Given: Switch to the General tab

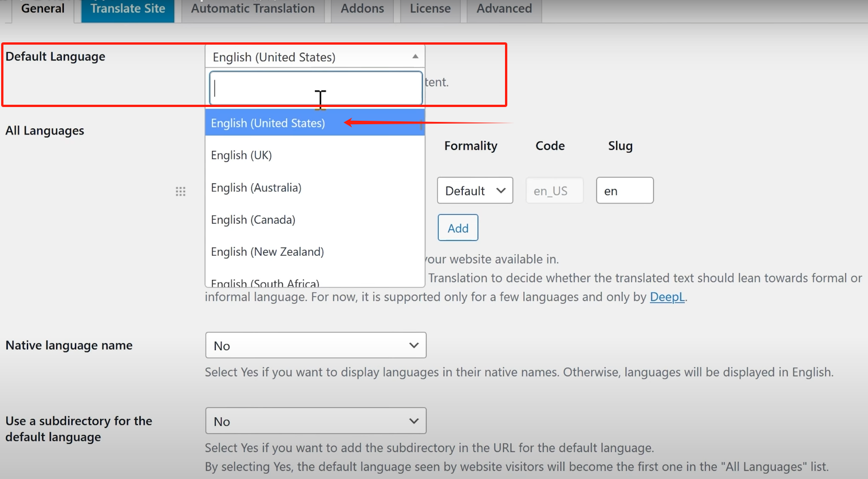Looking at the screenshot, I should point(42,9).
